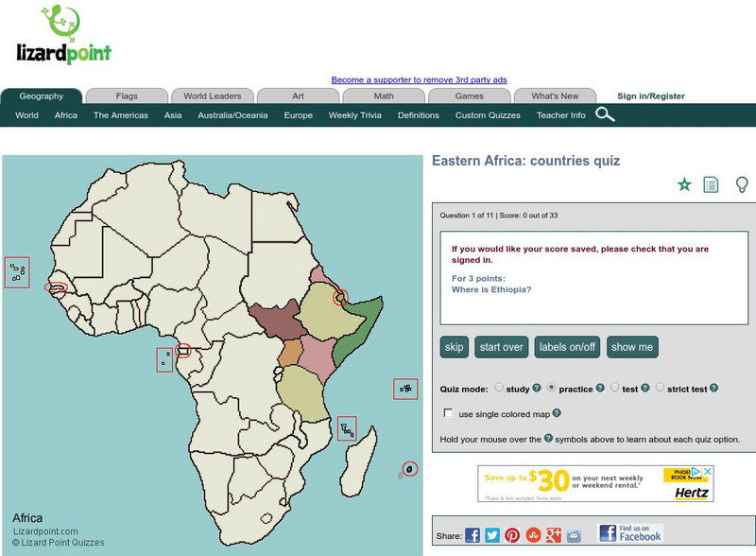This screenshot has height=556, width=756.
Task: Open The Americas menu item
Action: [121, 115]
